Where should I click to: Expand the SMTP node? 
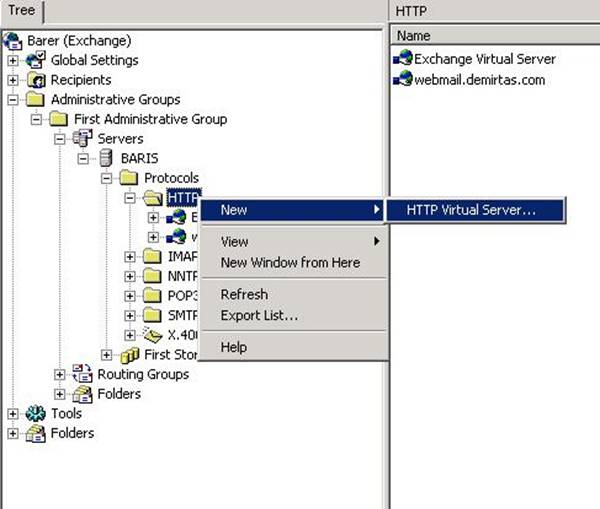[x=130, y=315]
